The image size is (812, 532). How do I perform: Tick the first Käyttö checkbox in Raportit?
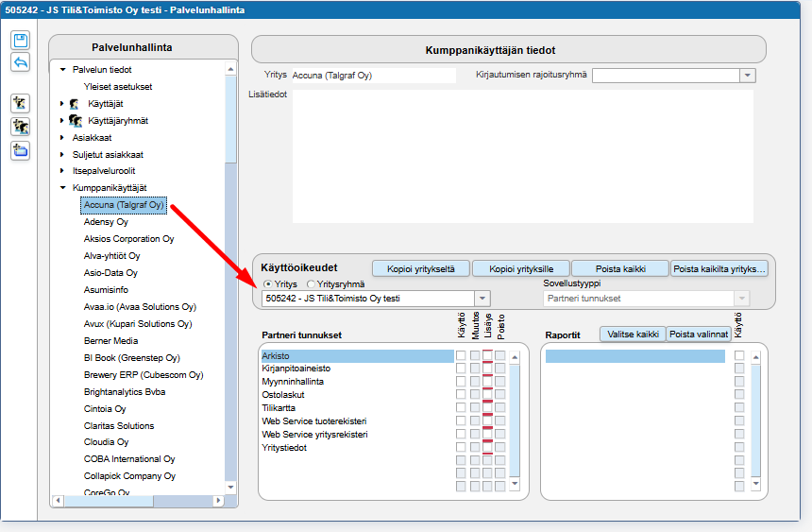pos(739,355)
